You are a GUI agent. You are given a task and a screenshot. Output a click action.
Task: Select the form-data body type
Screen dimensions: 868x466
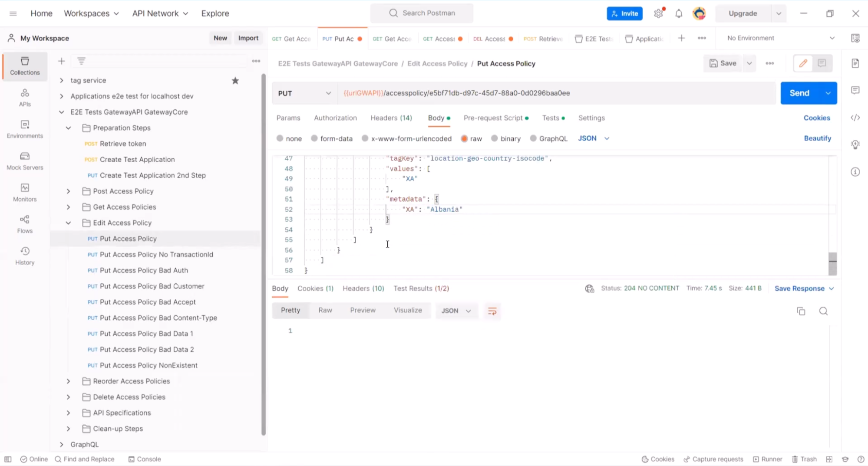[x=314, y=138]
